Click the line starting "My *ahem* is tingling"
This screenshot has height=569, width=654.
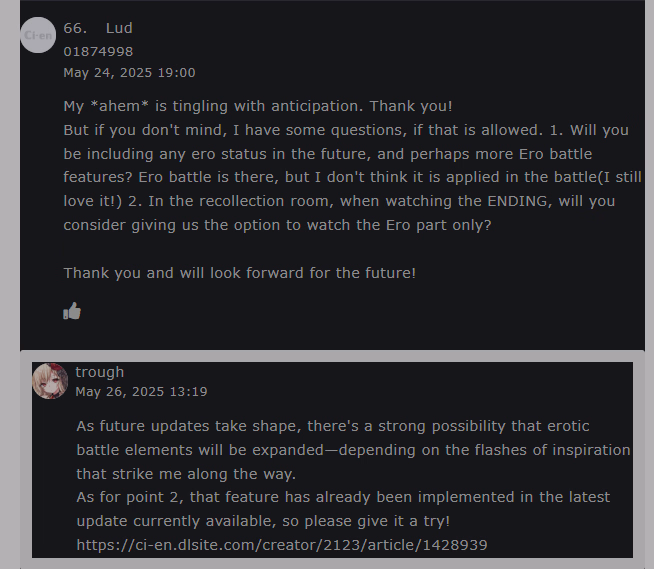258,106
